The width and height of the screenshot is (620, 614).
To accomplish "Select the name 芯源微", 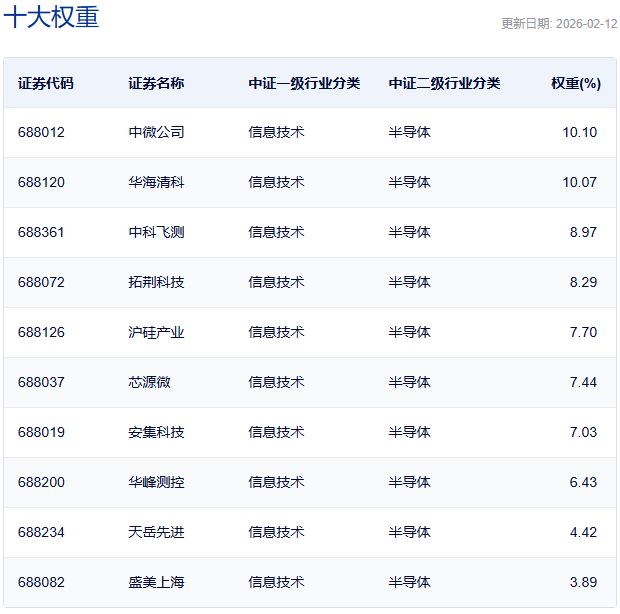I will coord(149,382).
